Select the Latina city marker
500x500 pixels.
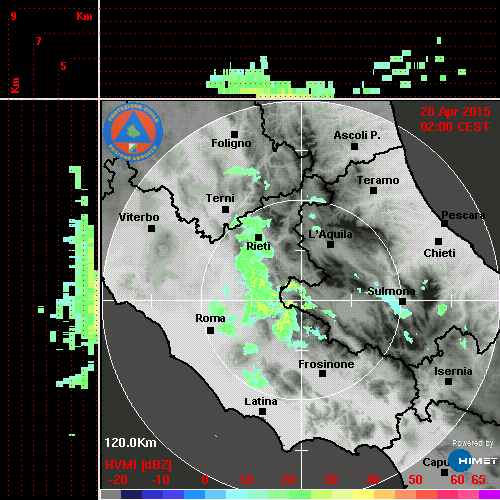pyautogui.click(x=262, y=412)
